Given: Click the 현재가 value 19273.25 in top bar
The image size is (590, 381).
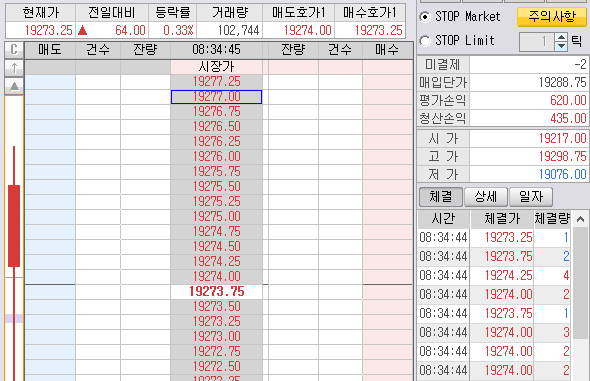Looking at the screenshot, I should (x=49, y=30).
